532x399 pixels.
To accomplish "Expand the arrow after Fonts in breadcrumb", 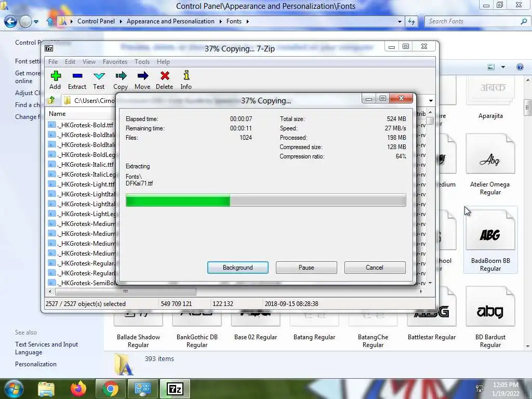I will point(248,21).
